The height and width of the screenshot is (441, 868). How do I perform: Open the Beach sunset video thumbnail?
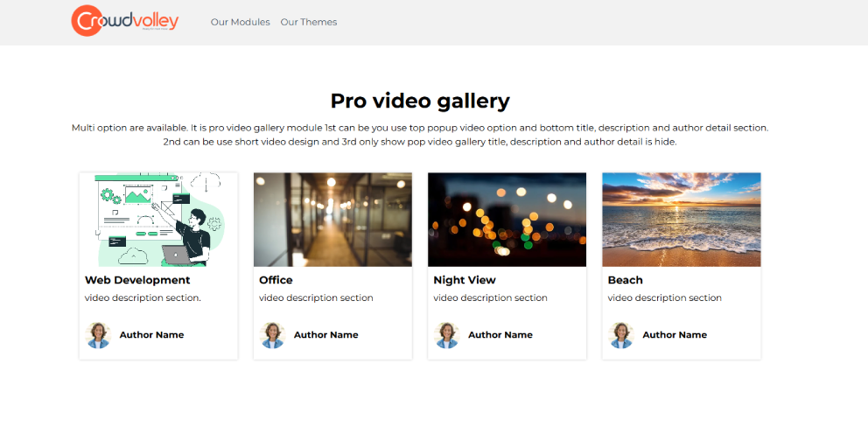point(681,220)
